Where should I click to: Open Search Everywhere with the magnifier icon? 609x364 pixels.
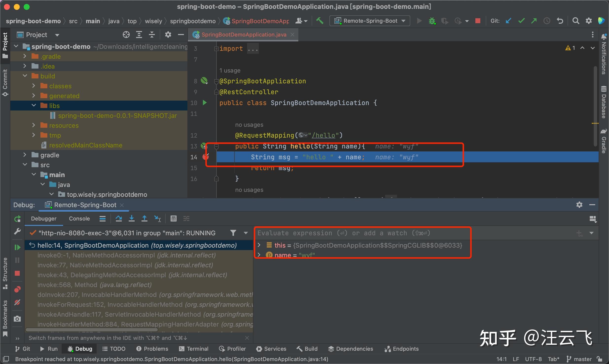(x=576, y=21)
